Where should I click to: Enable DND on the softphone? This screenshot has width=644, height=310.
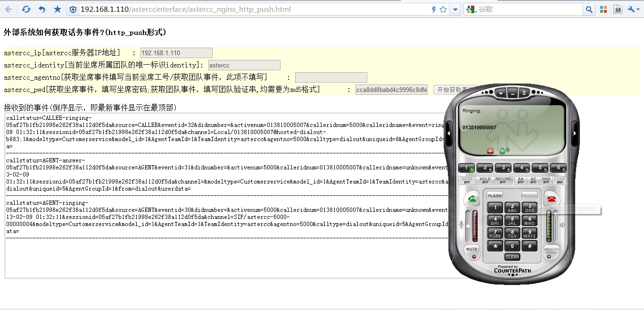(545, 179)
